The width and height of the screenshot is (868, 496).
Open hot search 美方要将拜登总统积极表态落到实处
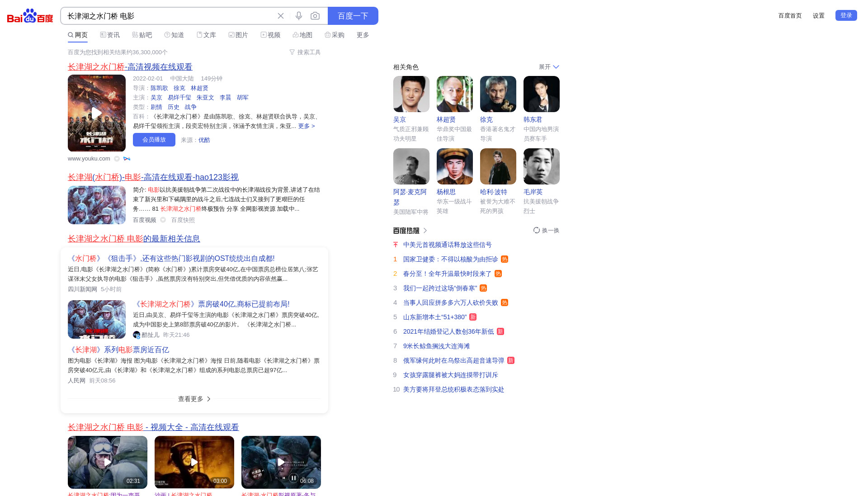[453, 390]
